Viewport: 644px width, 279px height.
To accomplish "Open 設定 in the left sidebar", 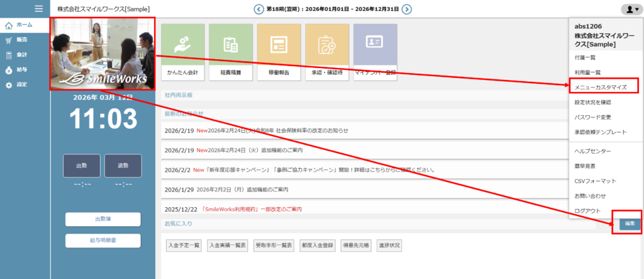I will [x=21, y=84].
